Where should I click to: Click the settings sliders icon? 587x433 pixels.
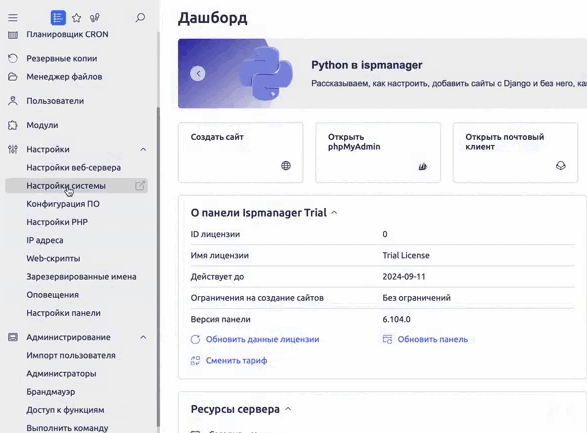pyautogui.click(x=13, y=149)
